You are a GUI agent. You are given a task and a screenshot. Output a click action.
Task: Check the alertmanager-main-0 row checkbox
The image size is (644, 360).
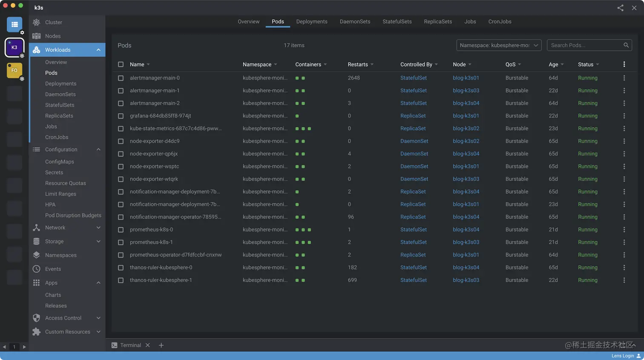point(121,78)
